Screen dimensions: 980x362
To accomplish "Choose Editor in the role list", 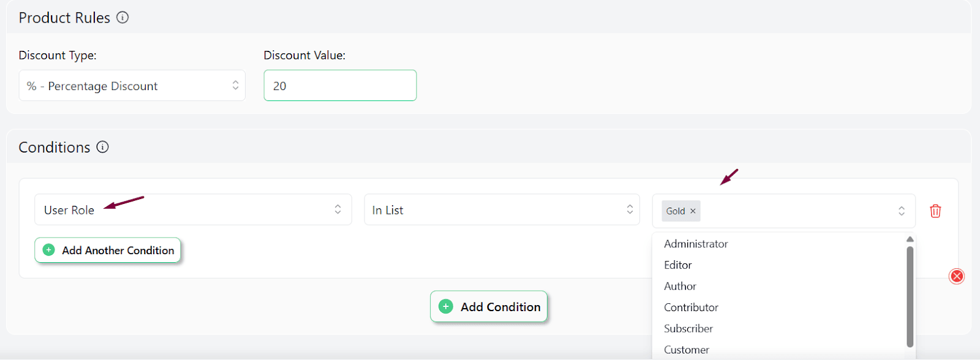I will tap(677, 265).
